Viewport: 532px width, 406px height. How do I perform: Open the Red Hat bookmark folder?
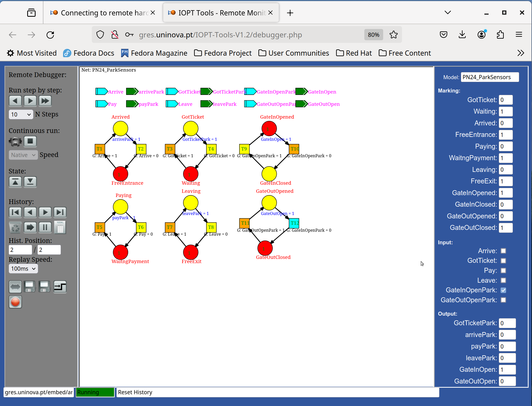(354, 53)
